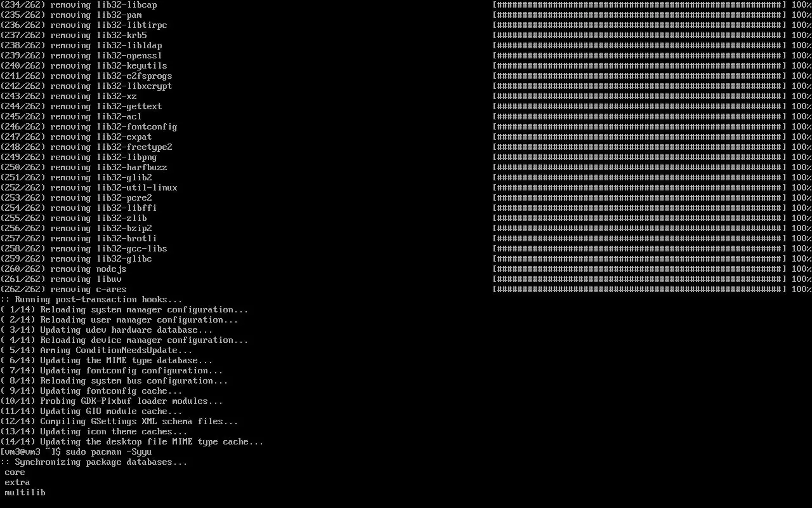This screenshot has width=812, height=508.
Task: Click 'Updating icon theme caches...' line
Action: pos(94,432)
